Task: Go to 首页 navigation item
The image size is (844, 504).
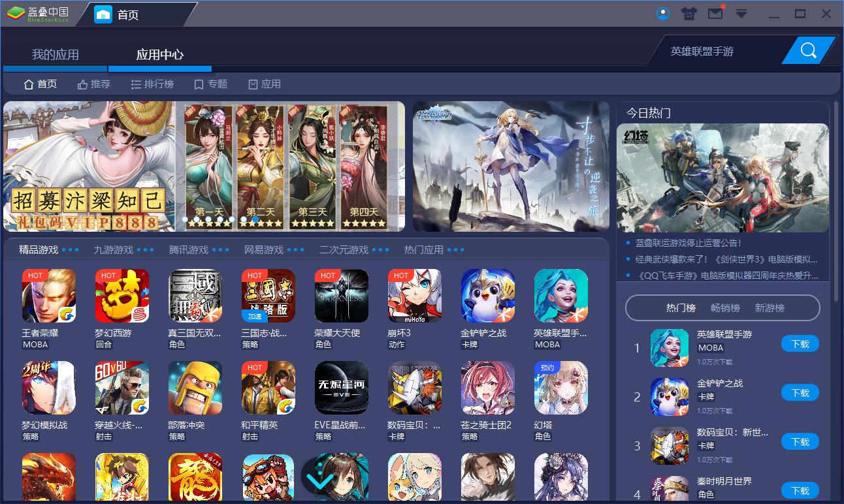Action: click(41, 84)
